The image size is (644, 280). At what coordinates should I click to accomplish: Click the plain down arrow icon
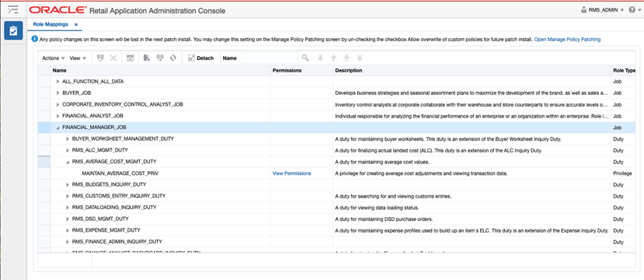point(320,58)
